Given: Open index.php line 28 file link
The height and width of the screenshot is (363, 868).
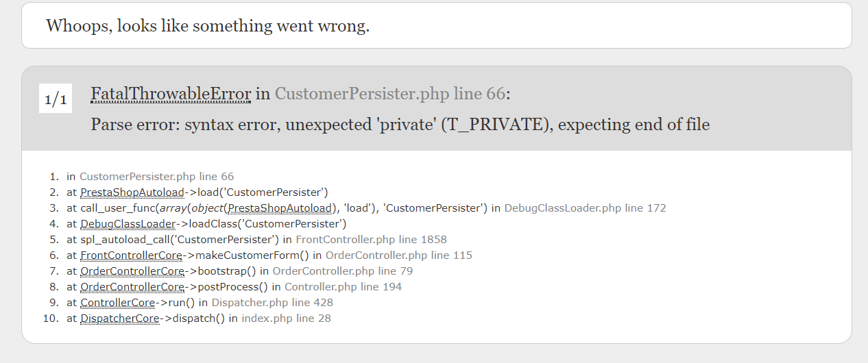Looking at the screenshot, I should click(x=286, y=318).
